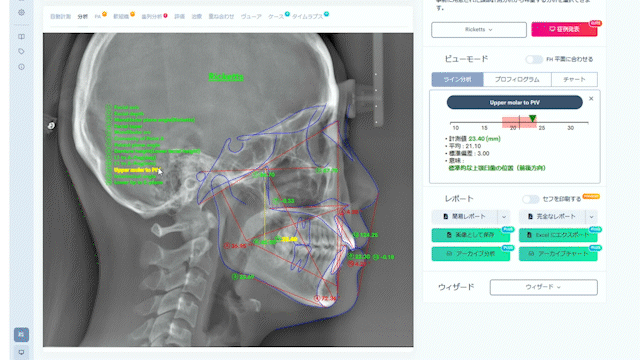Click the 症例発表 pink button
Image resolution: width=640 pixels, height=360 pixels.
tap(564, 29)
